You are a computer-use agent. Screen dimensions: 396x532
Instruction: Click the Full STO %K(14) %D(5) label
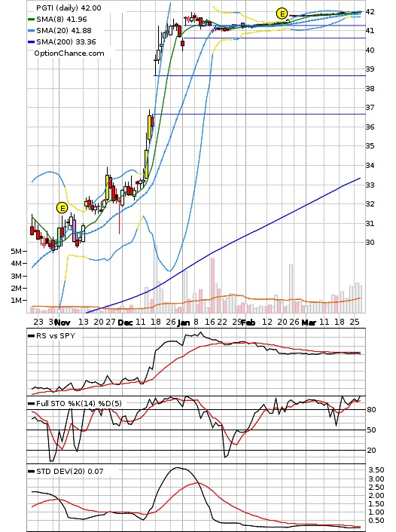coord(78,403)
